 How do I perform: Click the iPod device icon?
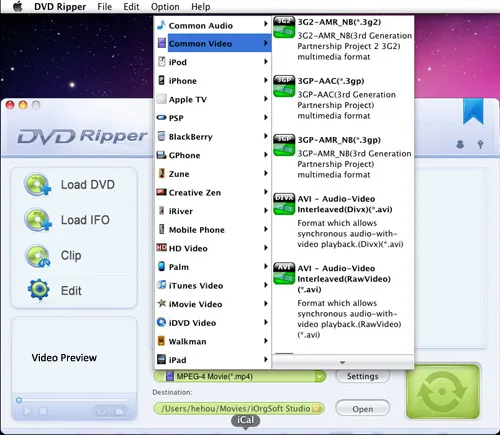click(161, 62)
